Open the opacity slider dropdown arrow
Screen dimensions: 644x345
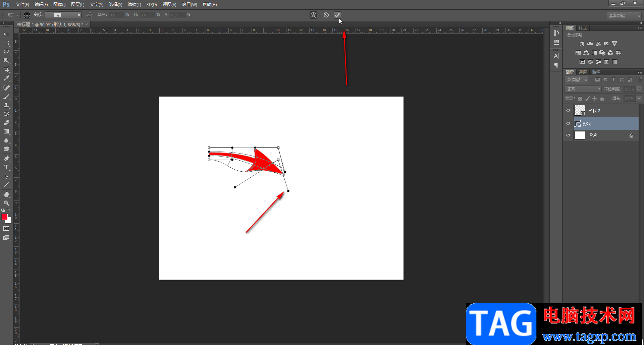pyautogui.click(x=639, y=89)
